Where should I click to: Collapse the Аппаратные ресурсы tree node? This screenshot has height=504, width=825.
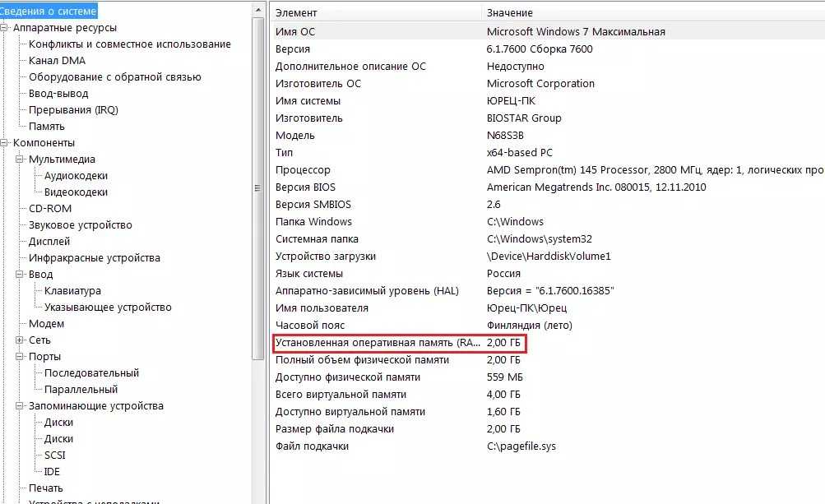tap(5, 28)
